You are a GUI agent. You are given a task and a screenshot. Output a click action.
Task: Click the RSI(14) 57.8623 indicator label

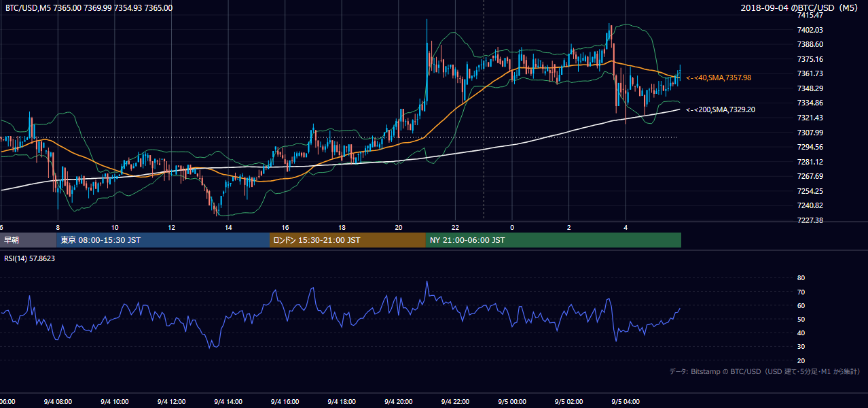30,258
